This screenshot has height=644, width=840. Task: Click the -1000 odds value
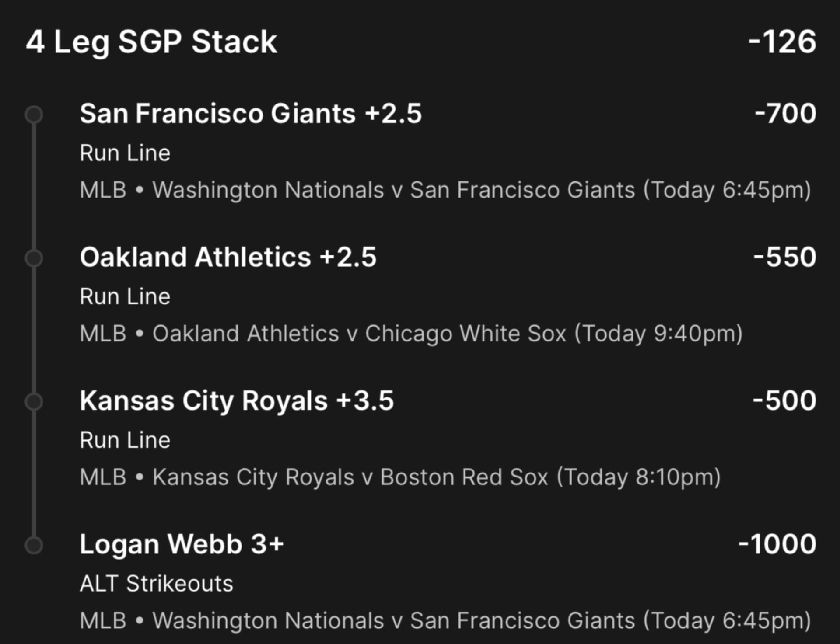coord(777,544)
